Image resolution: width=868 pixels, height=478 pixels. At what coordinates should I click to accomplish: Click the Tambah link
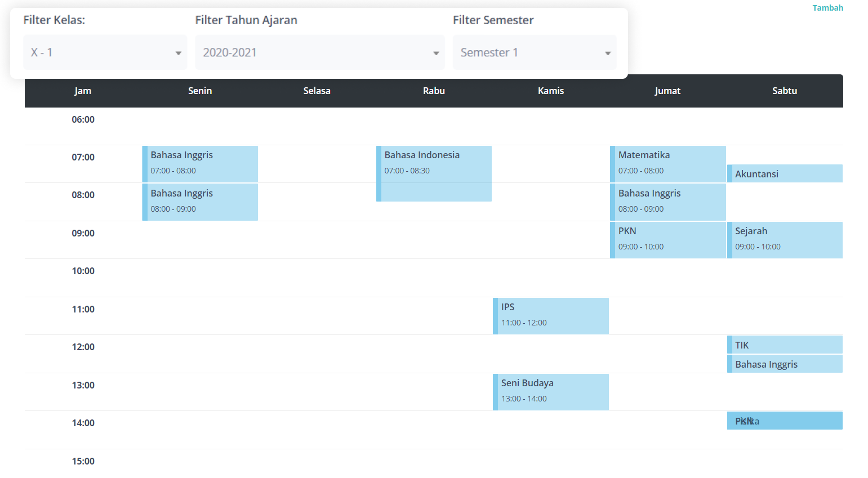tap(827, 8)
